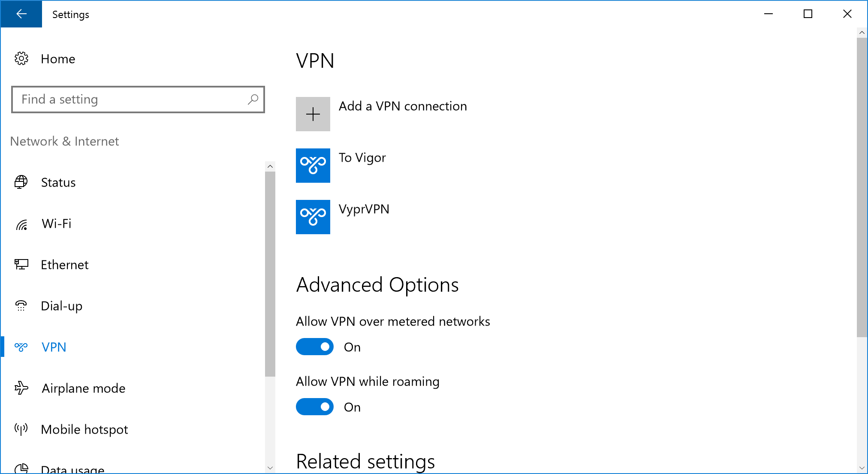This screenshot has height=474, width=868.
Task: Click the VPN sidebar icon
Action: [x=21, y=347]
